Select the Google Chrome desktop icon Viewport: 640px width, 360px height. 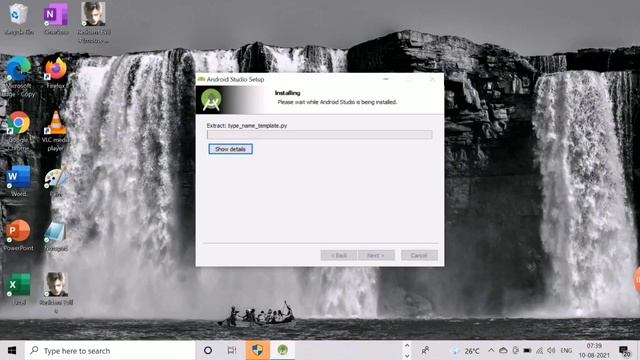coord(18,131)
